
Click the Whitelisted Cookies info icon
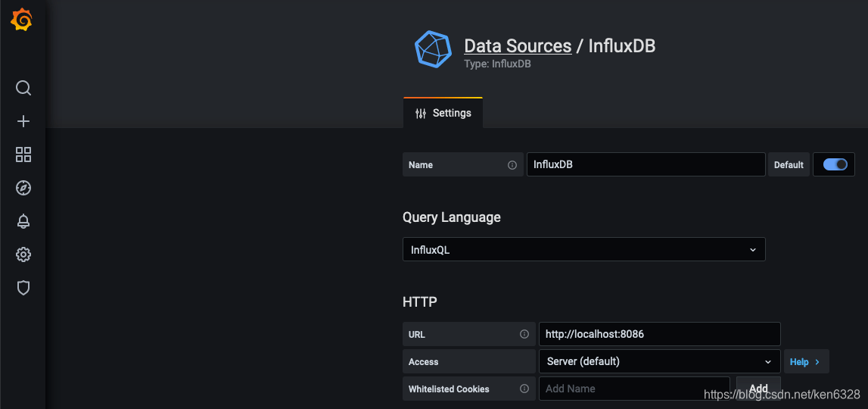[524, 389]
